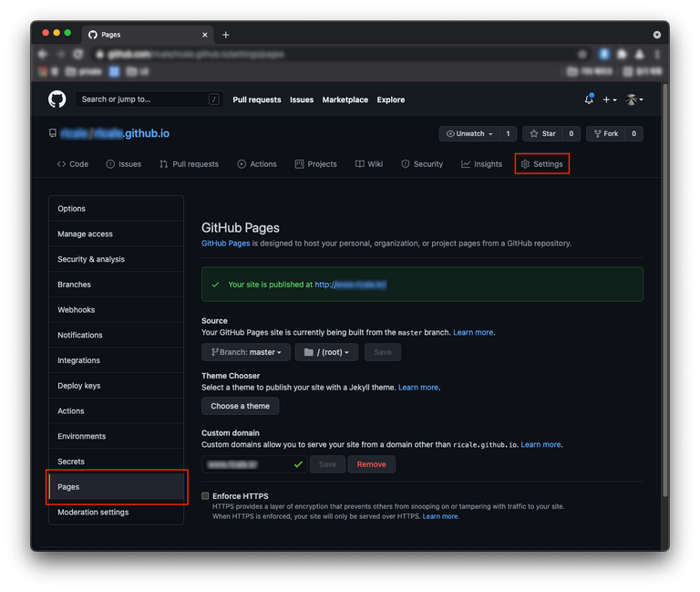The image size is (700, 592).
Task: Open Learn more link for Theme Chooser
Action: tap(418, 388)
